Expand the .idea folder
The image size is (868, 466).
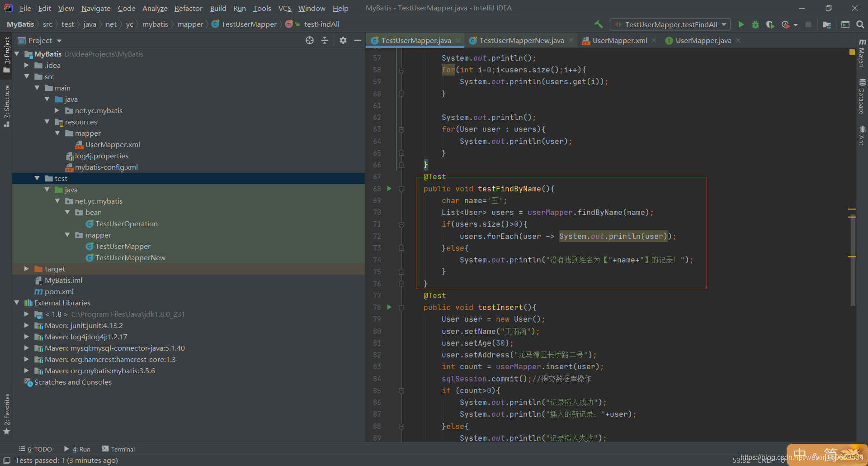[x=27, y=65]
